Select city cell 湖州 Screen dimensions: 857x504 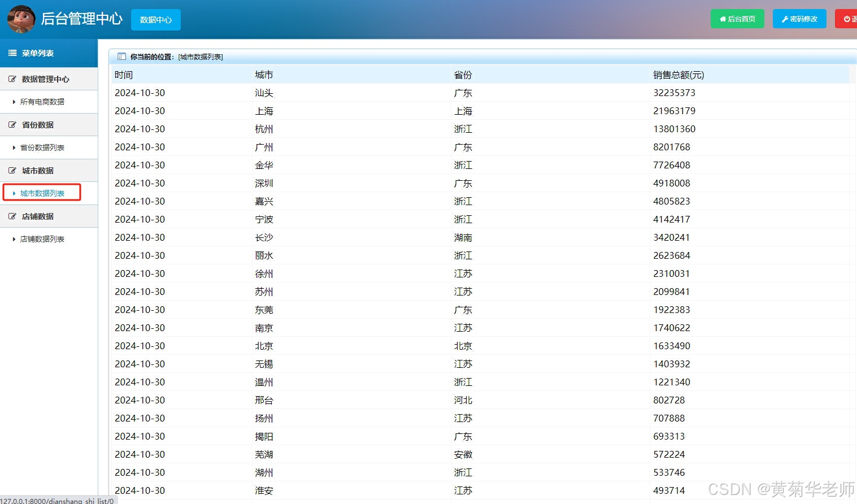click(264, 472)
